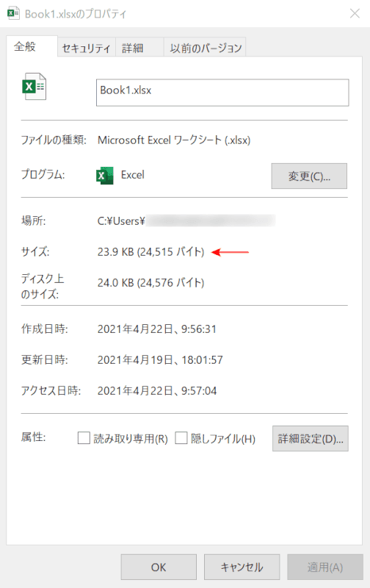Toggle the 読み取り専用(R) checkbox
The image size is (370, 588).
click(84, 437)
